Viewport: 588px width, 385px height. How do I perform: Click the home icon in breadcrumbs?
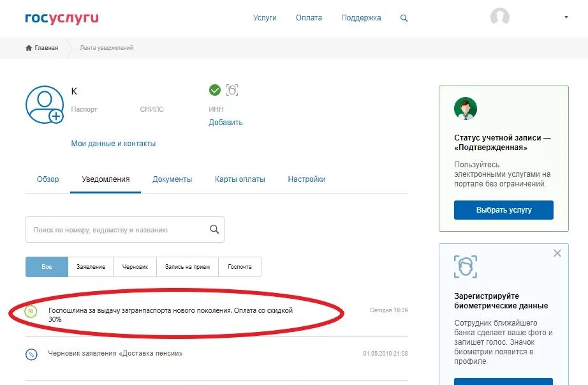(x=29, y=48)
